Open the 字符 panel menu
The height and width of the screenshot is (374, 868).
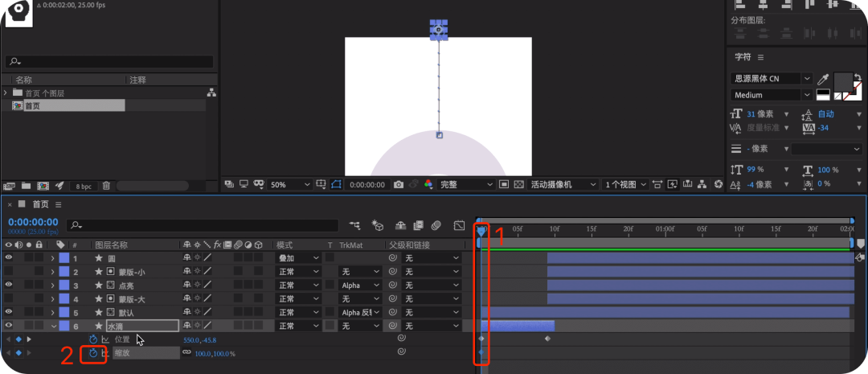click(760, 57)
